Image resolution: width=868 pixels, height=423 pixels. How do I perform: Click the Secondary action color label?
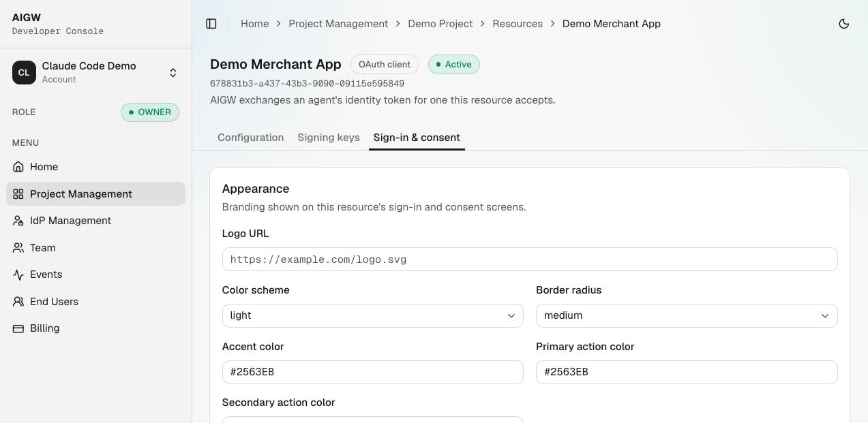click(x=278, y=403)
